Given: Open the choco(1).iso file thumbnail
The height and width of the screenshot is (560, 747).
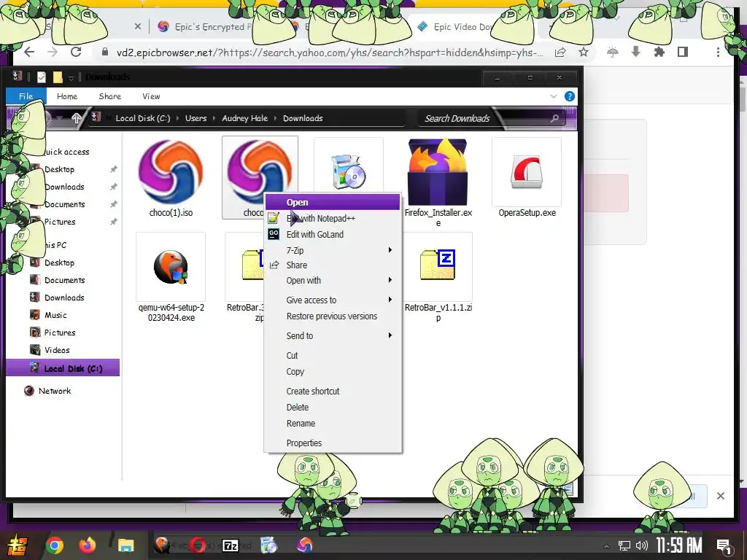Looking at the screenshot, I should tap(171, 171).
